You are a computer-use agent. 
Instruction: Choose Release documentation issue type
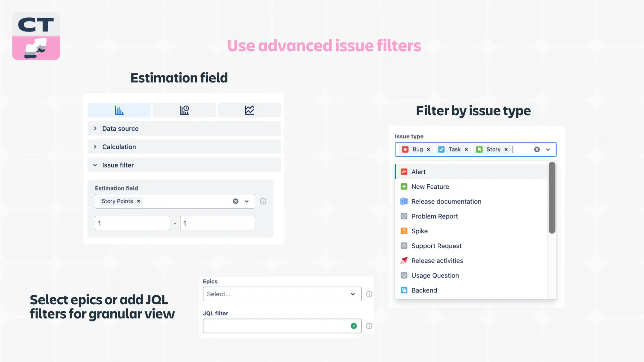coord(471,201)
